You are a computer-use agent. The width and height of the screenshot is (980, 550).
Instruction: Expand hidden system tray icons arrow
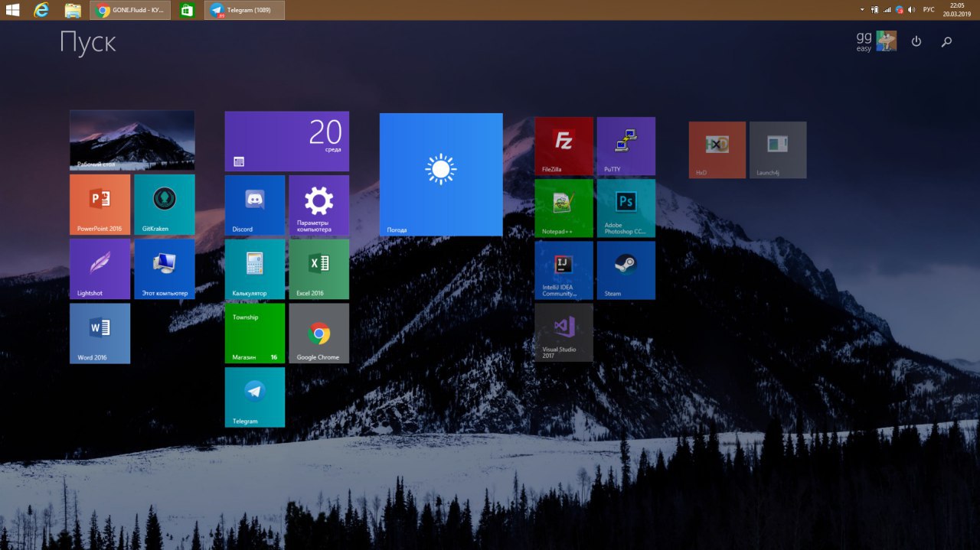[x=862, y=10]
